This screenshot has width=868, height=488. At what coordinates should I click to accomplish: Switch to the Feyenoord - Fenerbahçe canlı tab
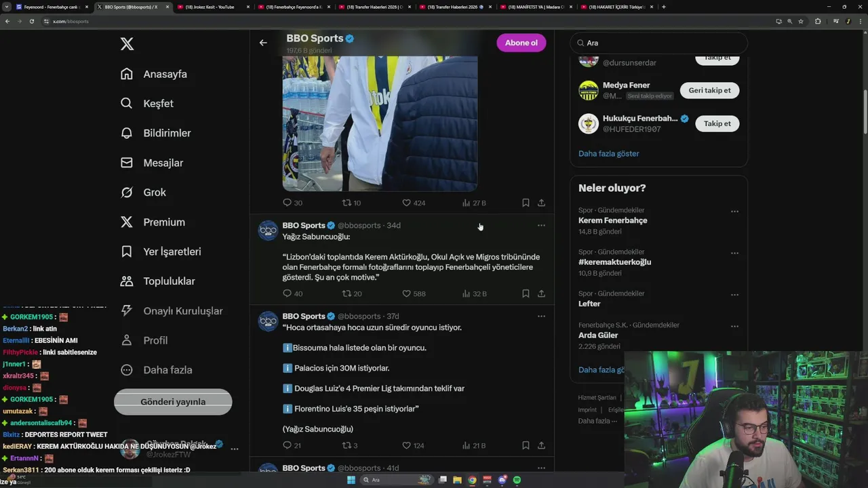tap(51, 7)
